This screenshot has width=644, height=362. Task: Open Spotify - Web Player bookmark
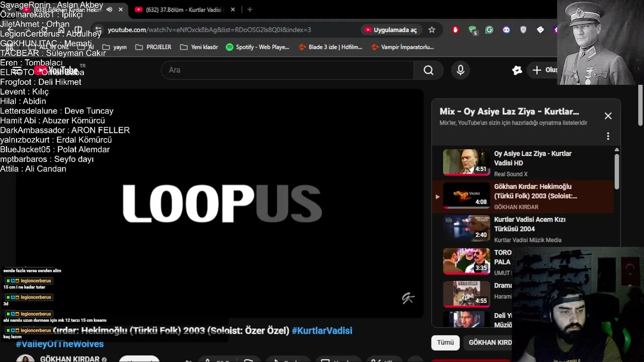click(258, 47)
